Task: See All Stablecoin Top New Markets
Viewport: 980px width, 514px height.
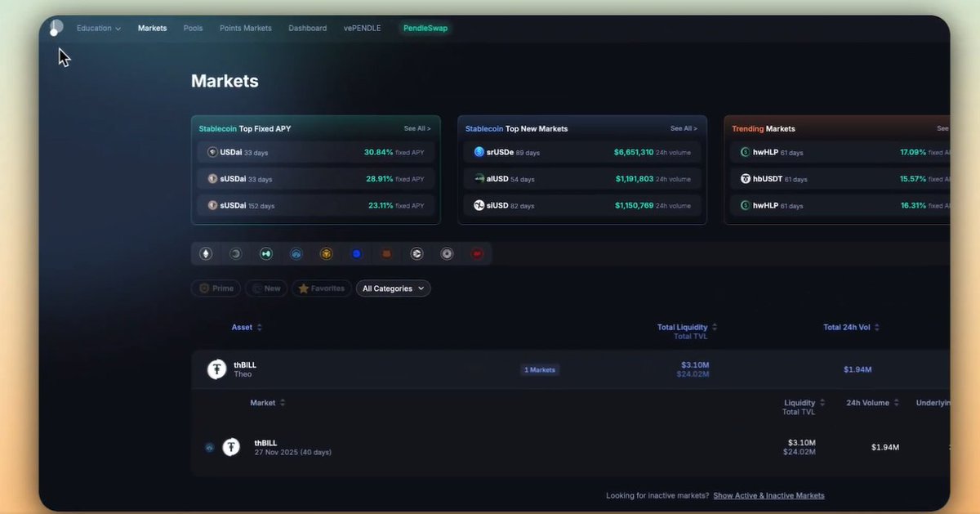Action: click(684, 128)
